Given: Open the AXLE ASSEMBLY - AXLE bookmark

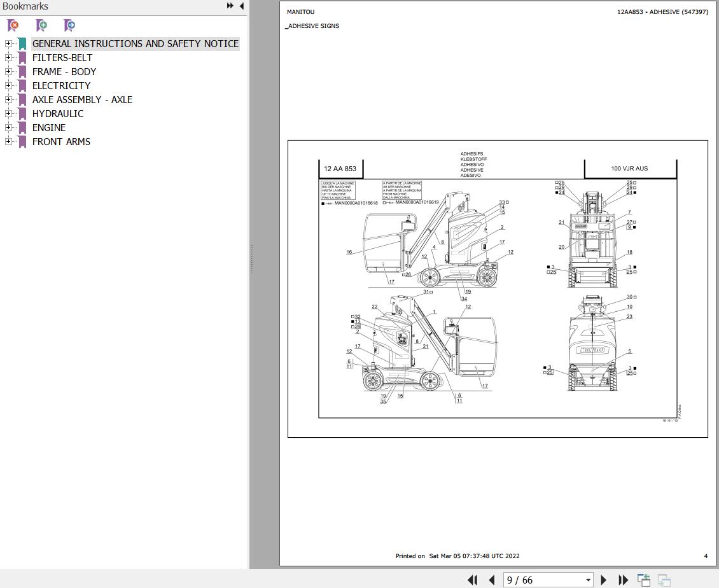Looking at the screenshot, I should point(82,99).
